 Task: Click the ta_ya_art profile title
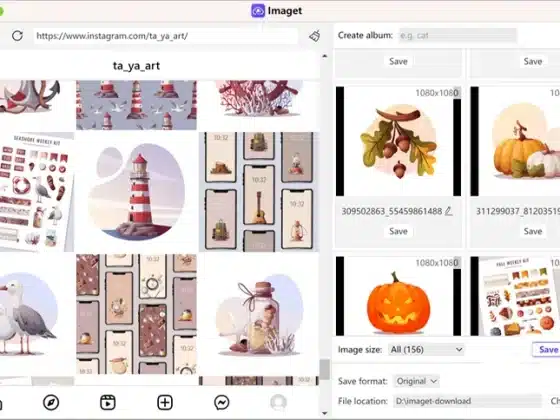tap(136, 66)
